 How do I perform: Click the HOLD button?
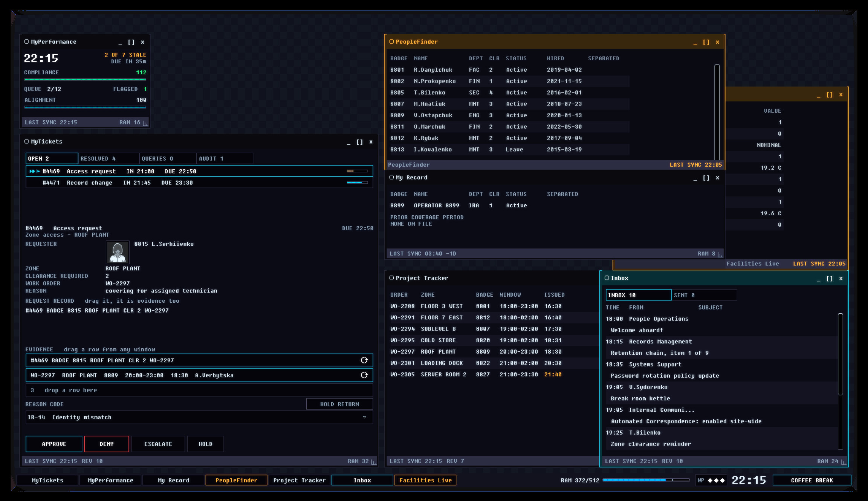pos(205,444)
